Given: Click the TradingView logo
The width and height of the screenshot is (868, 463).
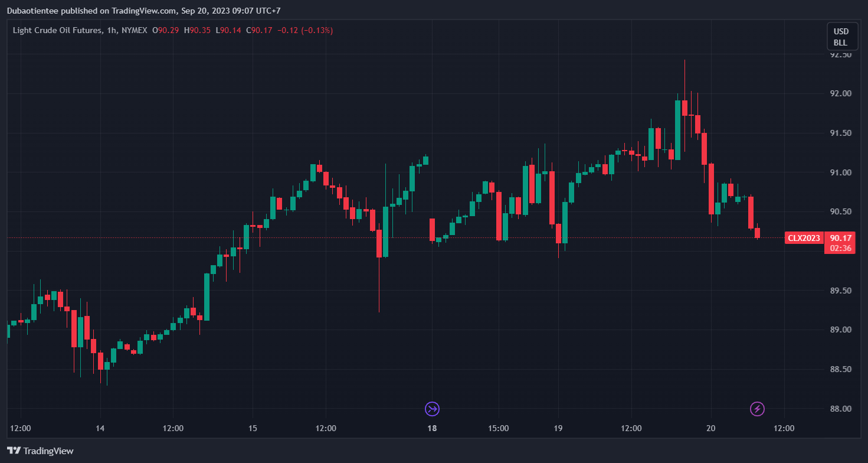Looking at the screenshot, I should pos(41,451).
